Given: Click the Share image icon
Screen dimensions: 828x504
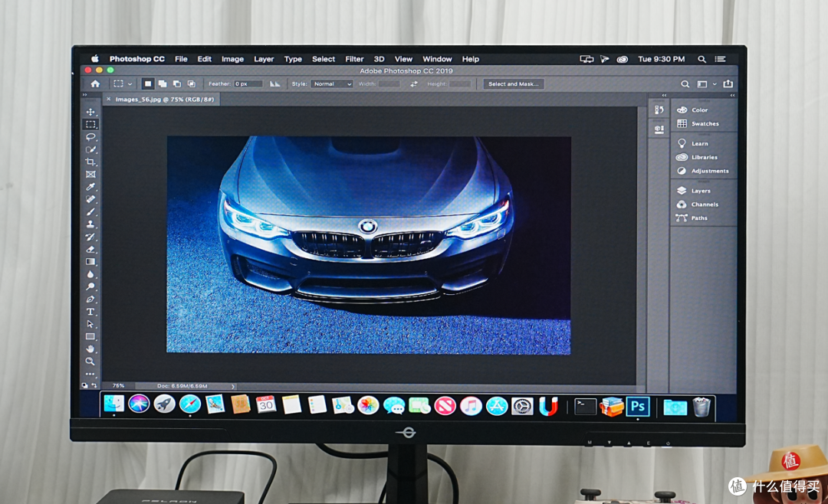Looking at the screenshot, I should pos(728,84).
